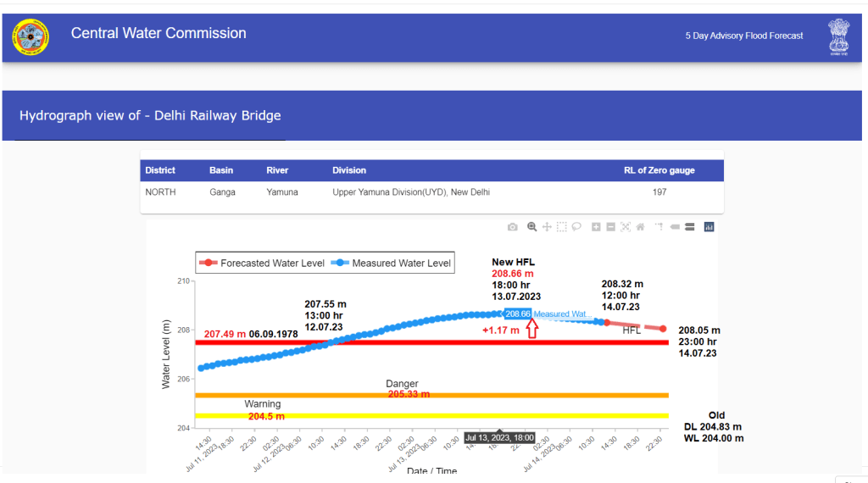868x483 pixels.
Task: Switch to compare data on hover mode
Action: coord(689,227)
